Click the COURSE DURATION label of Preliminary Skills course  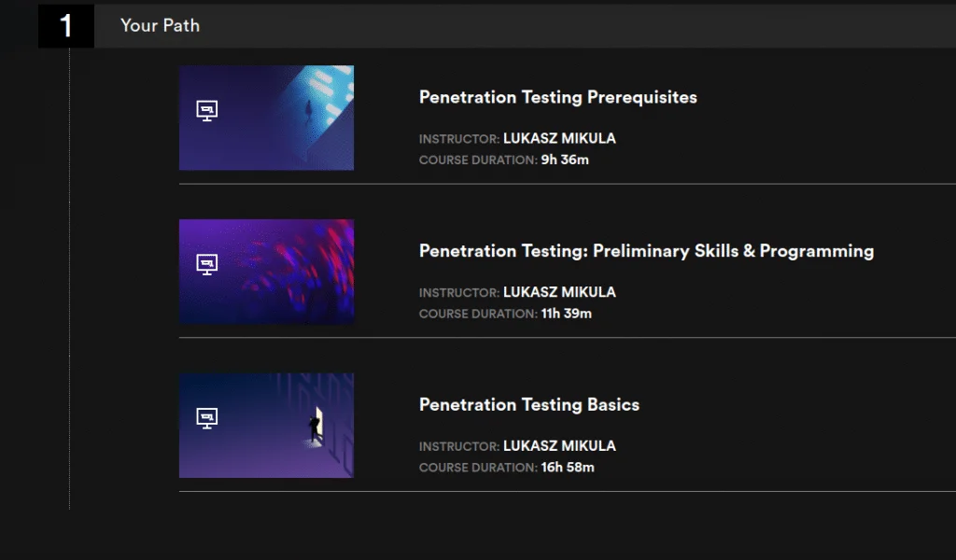click(478, 314)
